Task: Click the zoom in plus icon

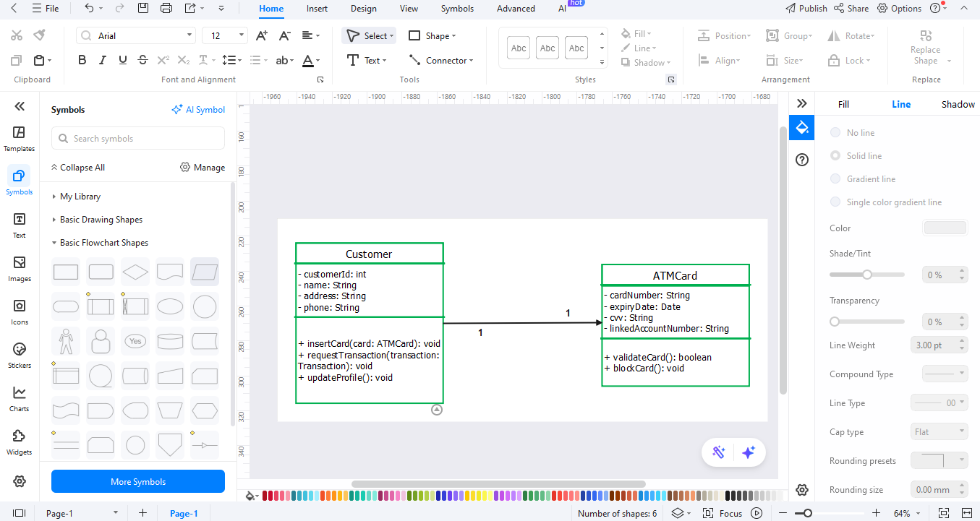Action: click(x=876, y=513)
